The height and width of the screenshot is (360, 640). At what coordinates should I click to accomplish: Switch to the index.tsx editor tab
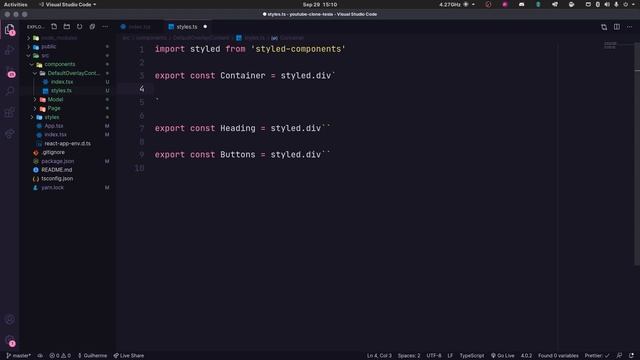(139, 27)
